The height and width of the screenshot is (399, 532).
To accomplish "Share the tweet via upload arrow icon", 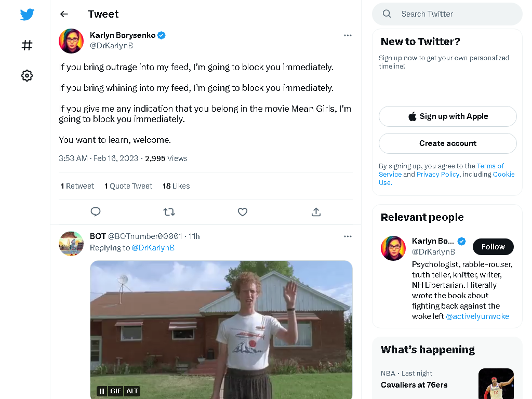I will click(x=316, y=212).
